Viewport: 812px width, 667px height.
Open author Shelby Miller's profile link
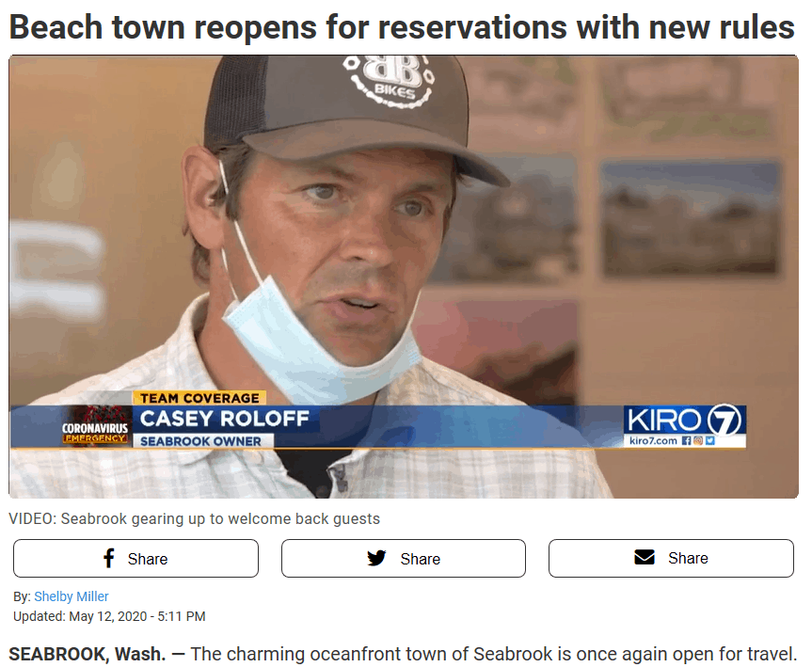(x=72, y=596)
